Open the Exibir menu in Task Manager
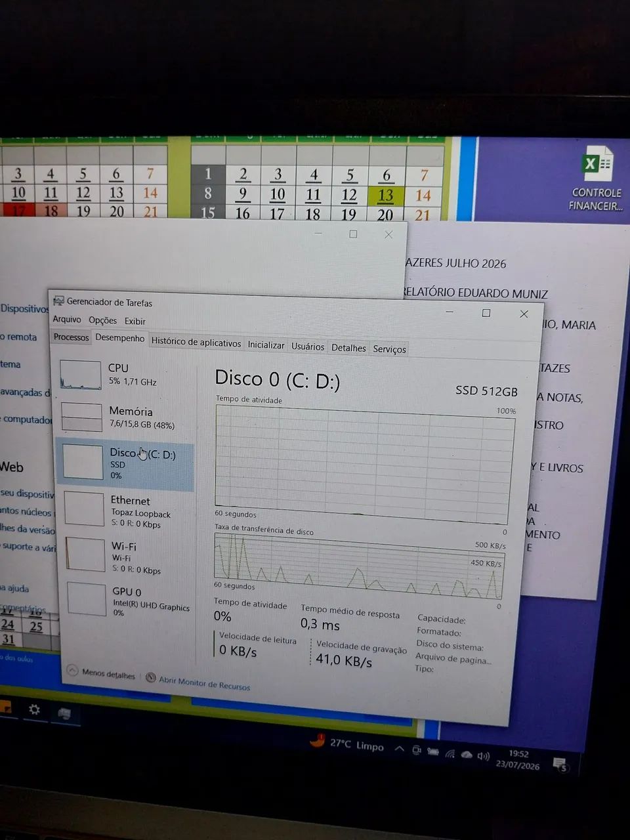This screenshot has height=840, width=630. pos(135,321)
